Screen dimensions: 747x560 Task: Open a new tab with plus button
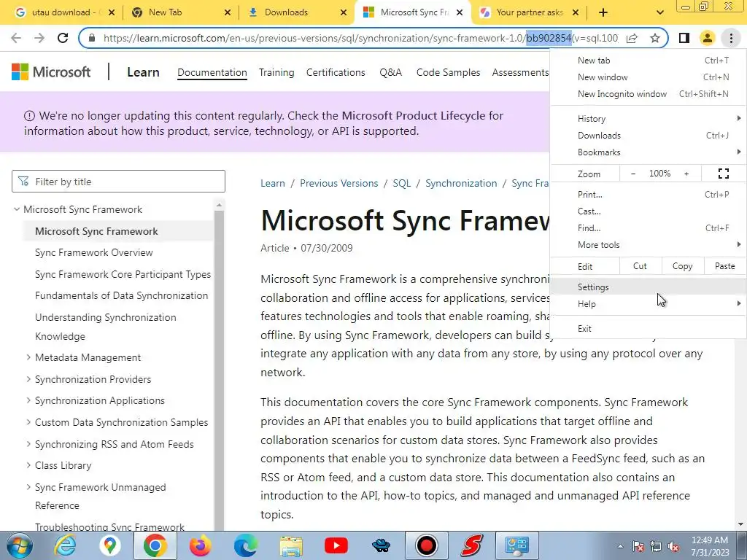pyautogui.click(x=603, y=12)
